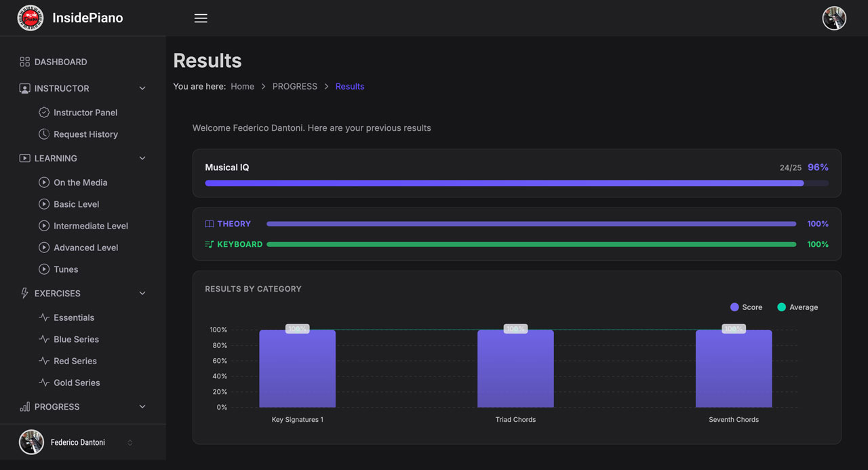Open Gold Series exercises
868x470 pixels.
77,383
